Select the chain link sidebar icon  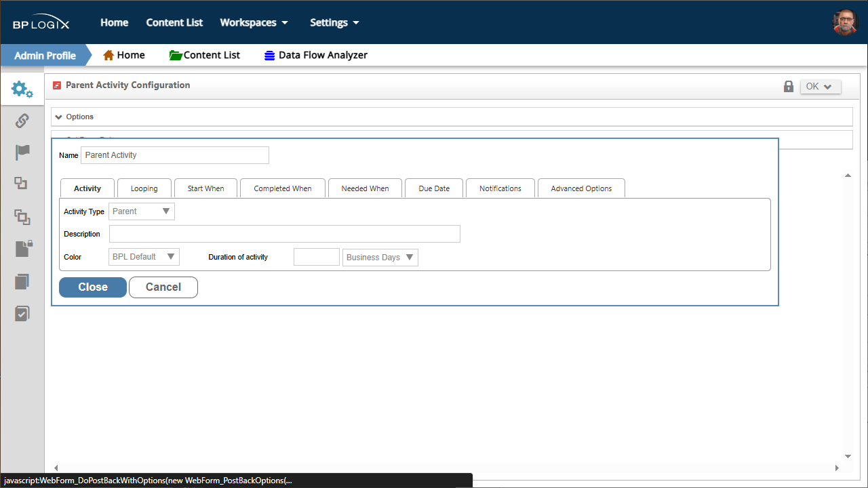coord(22,121)
